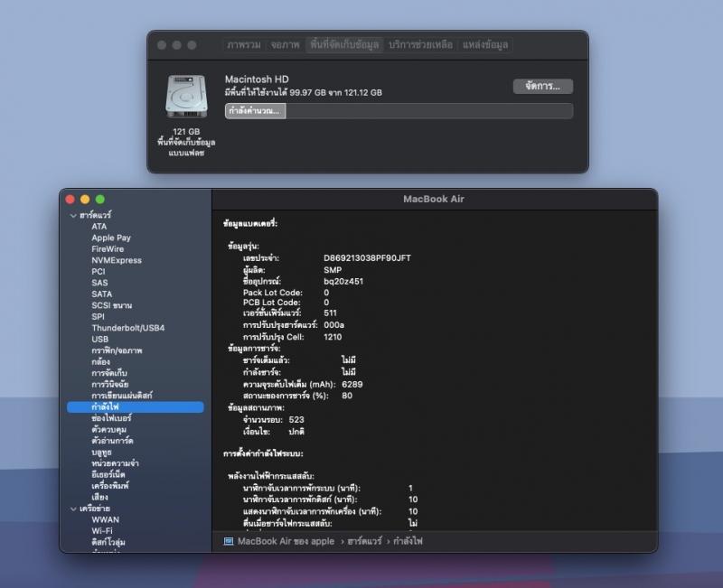Image resolution: width=723 pixels, height=588 pixels.
Task: Choose USB from the sidebar list
Action: 99,340
